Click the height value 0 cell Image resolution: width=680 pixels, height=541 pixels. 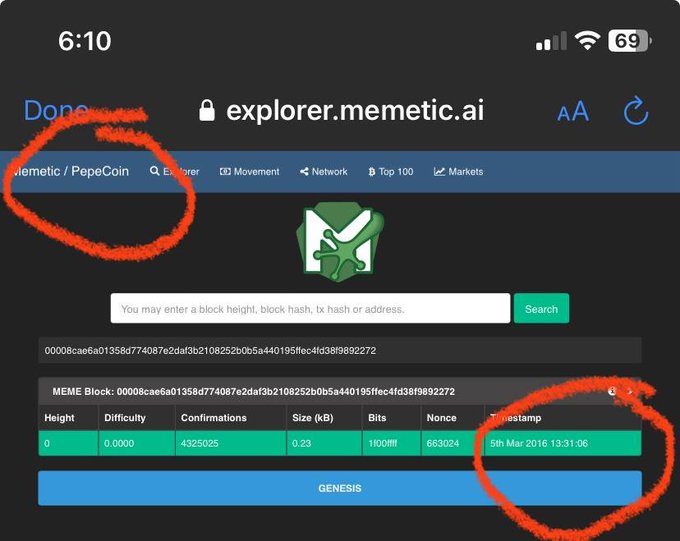(x=68, y=443)
